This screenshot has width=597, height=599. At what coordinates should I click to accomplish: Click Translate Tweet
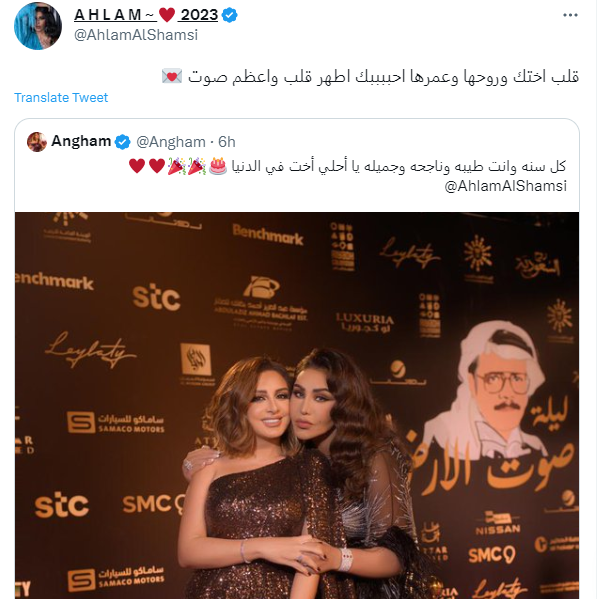(61, 97)
